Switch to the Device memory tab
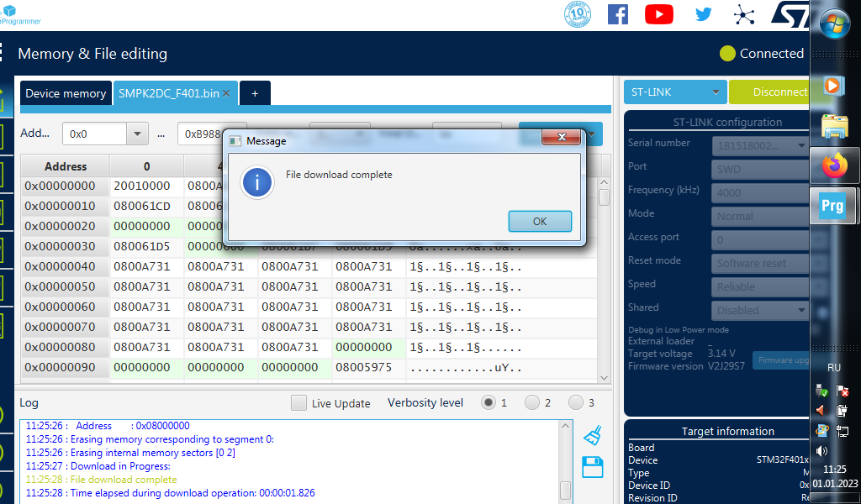Image resolution: width=861 pixels, height=504 pixels. [66, 93]
